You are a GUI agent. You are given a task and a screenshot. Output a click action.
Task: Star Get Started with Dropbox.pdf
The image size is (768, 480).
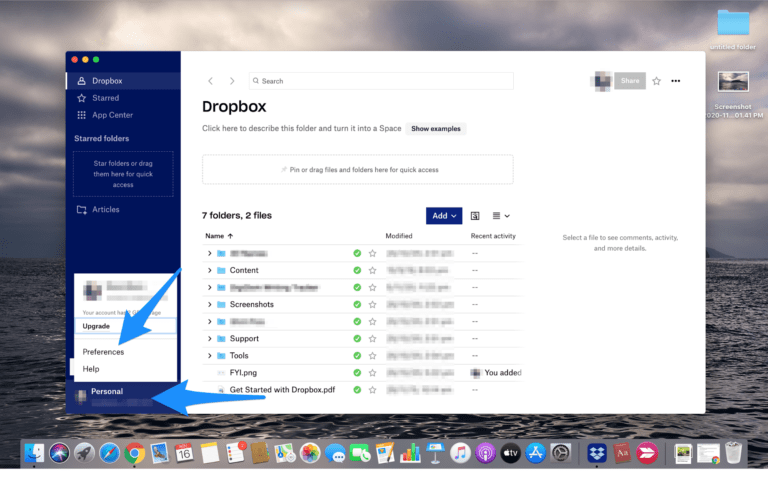373,390
